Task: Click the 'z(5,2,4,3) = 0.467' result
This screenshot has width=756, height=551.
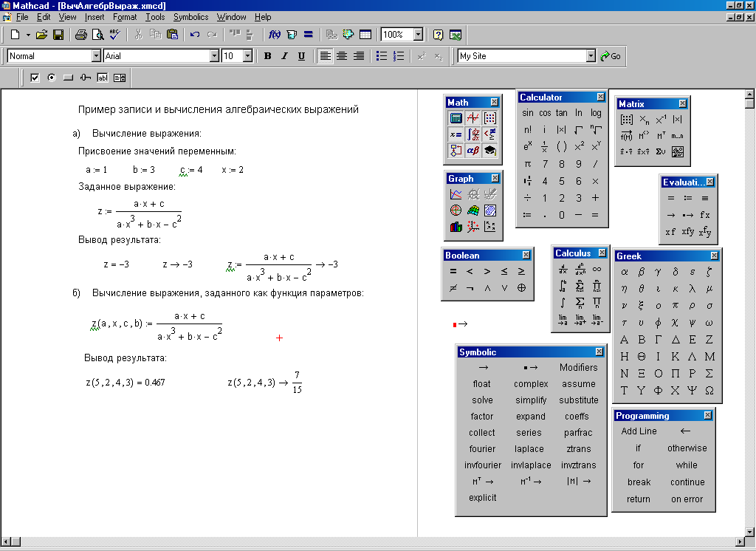Action: pos(126,383)
